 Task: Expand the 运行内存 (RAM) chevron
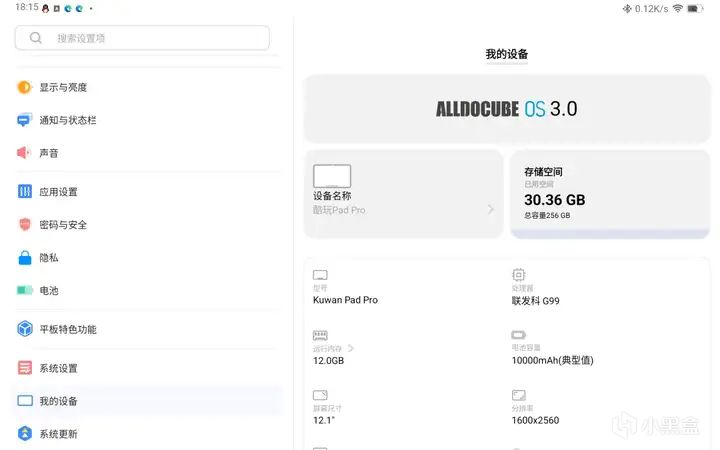pyautogui.click(x=351, y=348)
